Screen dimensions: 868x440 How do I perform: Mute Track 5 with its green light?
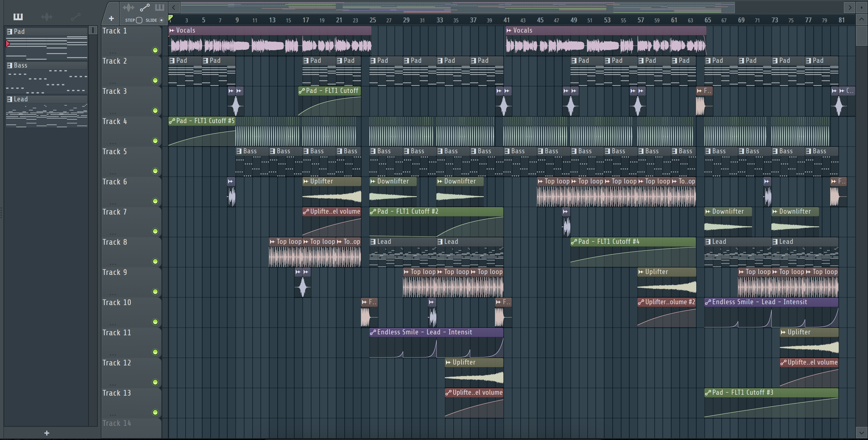click(x=155, y=171)
